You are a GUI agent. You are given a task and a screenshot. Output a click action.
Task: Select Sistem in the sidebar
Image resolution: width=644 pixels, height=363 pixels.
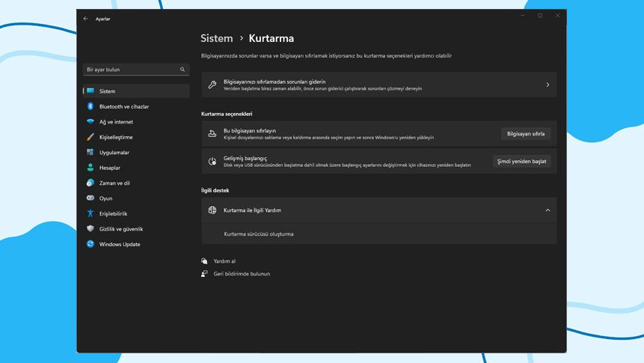[x=107, y=91]
